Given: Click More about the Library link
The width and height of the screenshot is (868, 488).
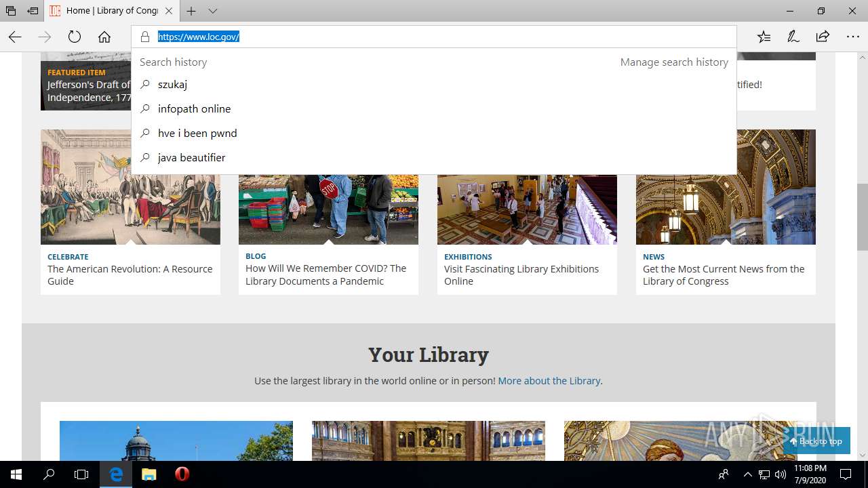Looking at the screenshot, I should click(549, 381).
